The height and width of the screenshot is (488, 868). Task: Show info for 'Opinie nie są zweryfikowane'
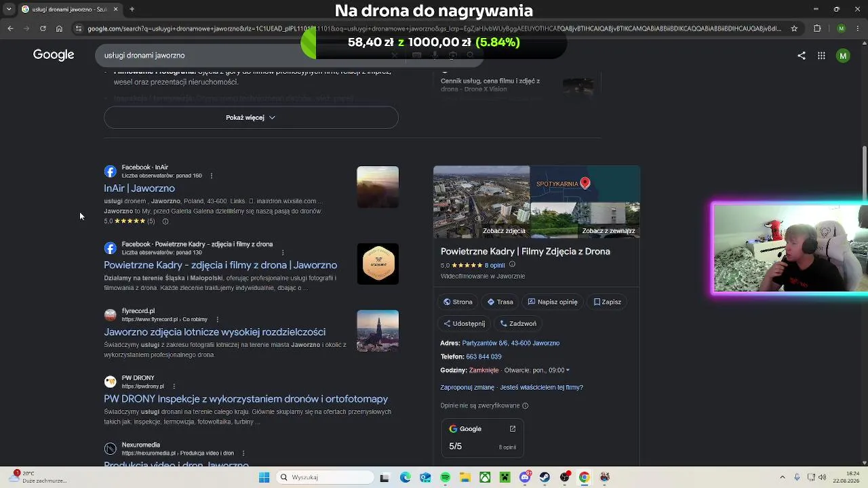[525, 406]
